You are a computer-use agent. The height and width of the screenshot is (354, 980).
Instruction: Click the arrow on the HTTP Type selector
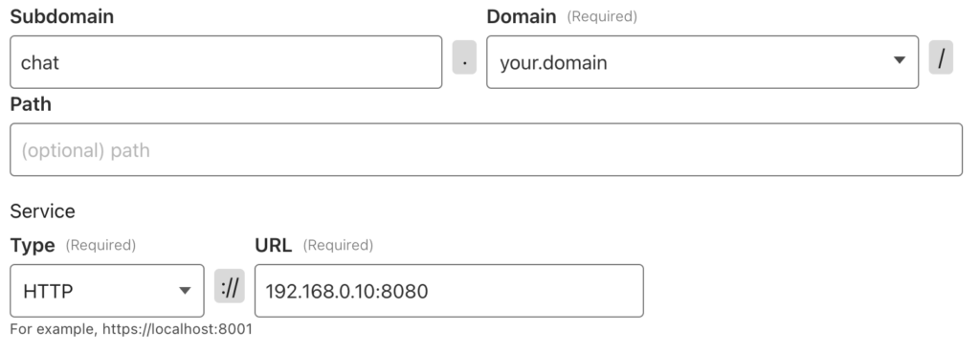(x=185, y=290)
